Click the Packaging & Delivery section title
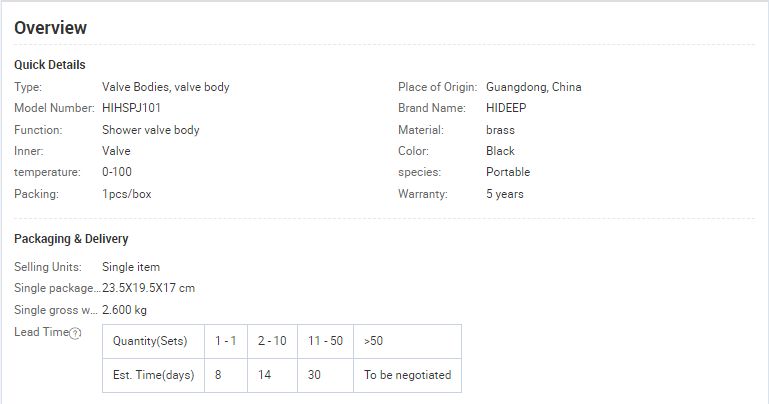This screenshot has width=769, height=404. pos(71,239)
